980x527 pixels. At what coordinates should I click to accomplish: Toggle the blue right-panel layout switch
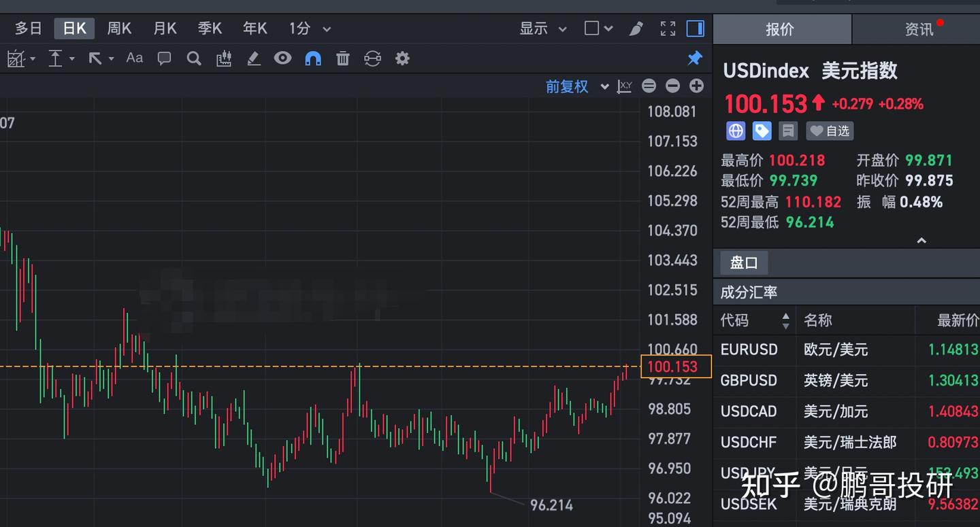695,29
